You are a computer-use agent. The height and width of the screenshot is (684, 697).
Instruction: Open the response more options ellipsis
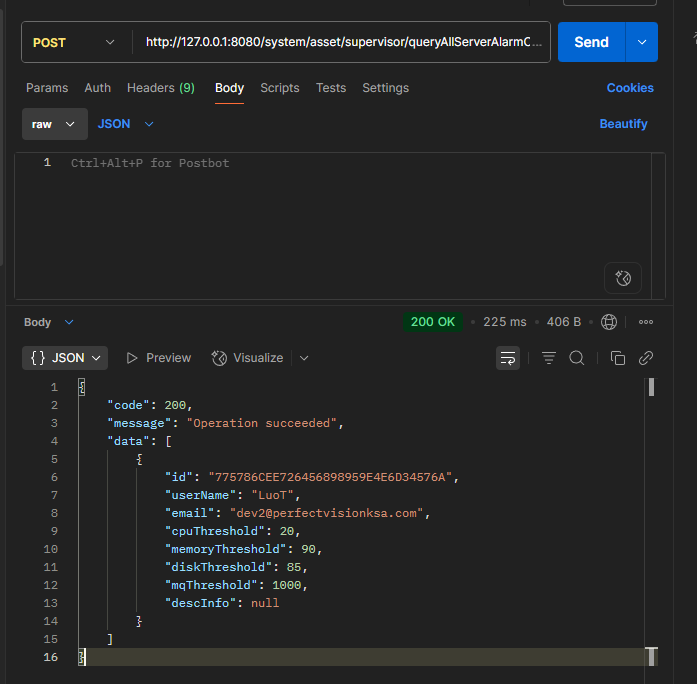click(x=646, y=322)
